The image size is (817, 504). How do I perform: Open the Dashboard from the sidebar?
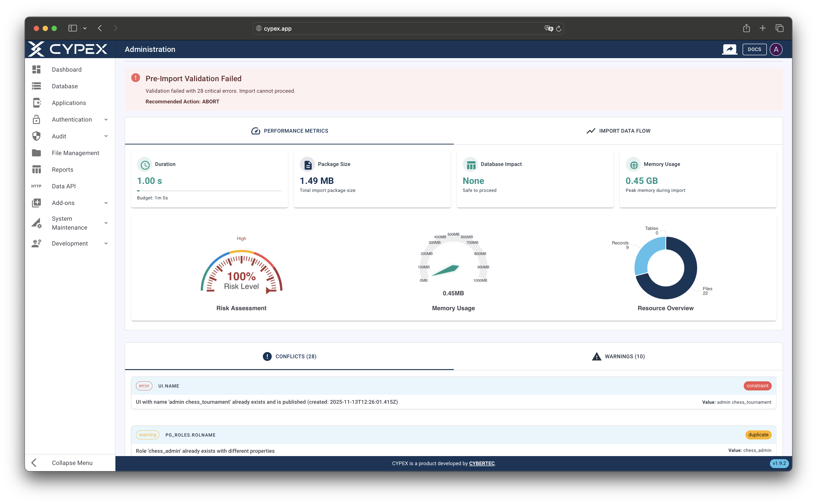66,69
